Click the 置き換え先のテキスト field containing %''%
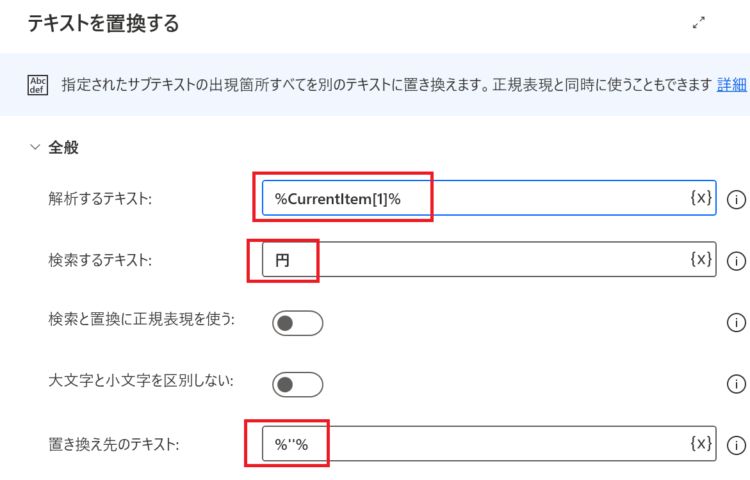The height and width of the screenshot is (480, 750). point(489,444)
